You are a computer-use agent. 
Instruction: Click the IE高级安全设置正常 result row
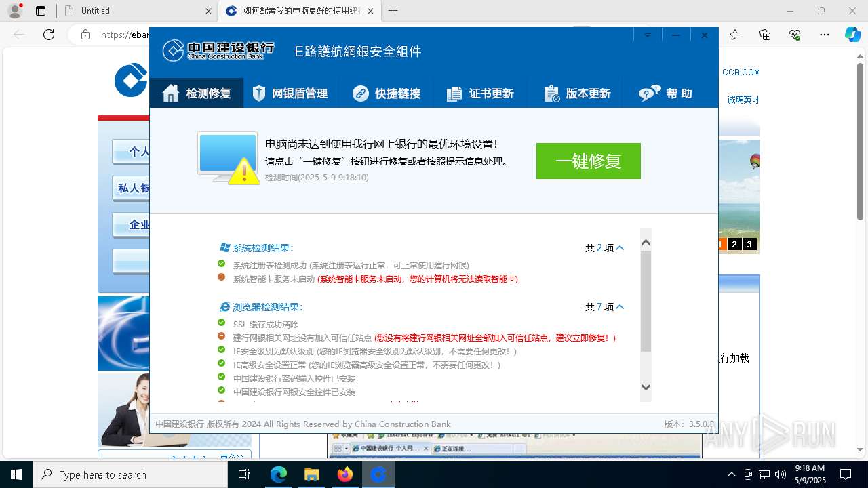359,365
